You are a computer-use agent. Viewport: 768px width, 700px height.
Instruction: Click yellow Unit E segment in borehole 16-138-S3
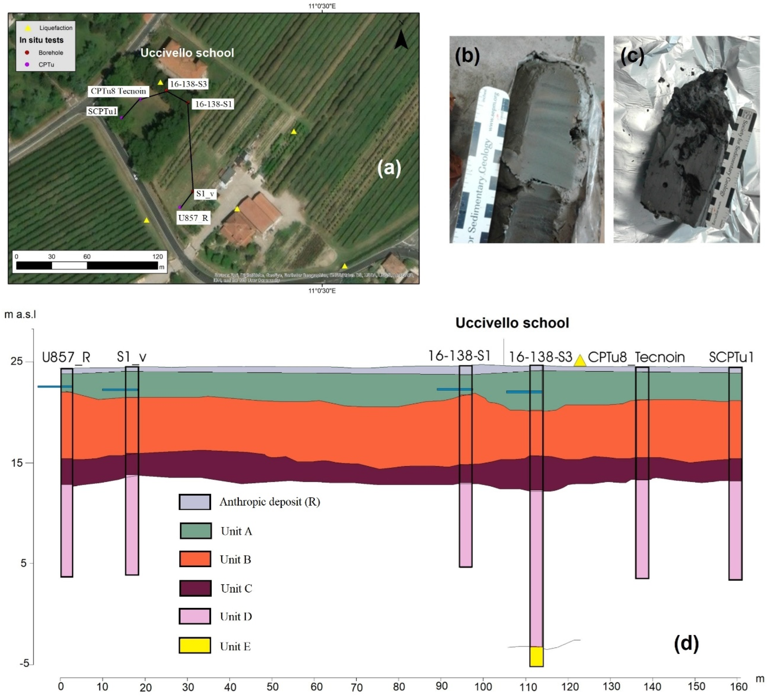coord(536,656)
